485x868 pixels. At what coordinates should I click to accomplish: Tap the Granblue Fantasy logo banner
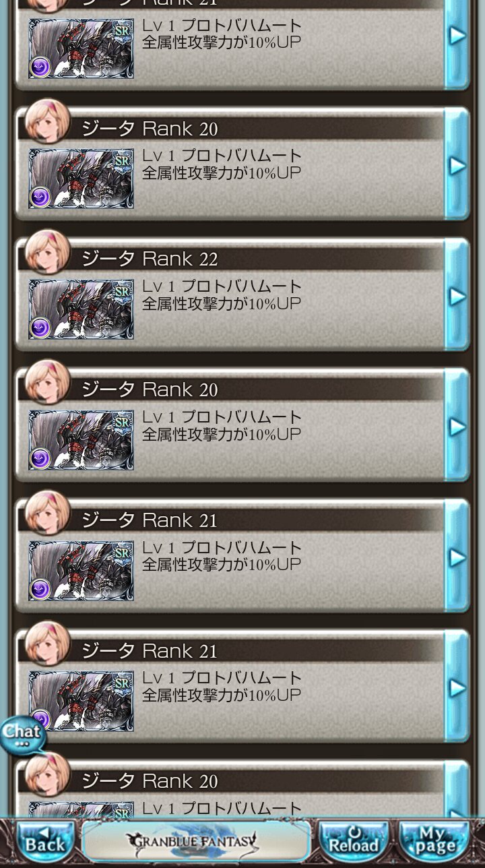196,840
